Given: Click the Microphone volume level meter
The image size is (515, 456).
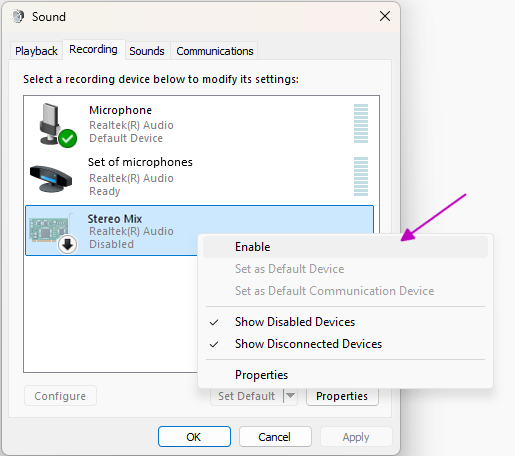Looking at the screenshot, I should (x=361, y=124).
